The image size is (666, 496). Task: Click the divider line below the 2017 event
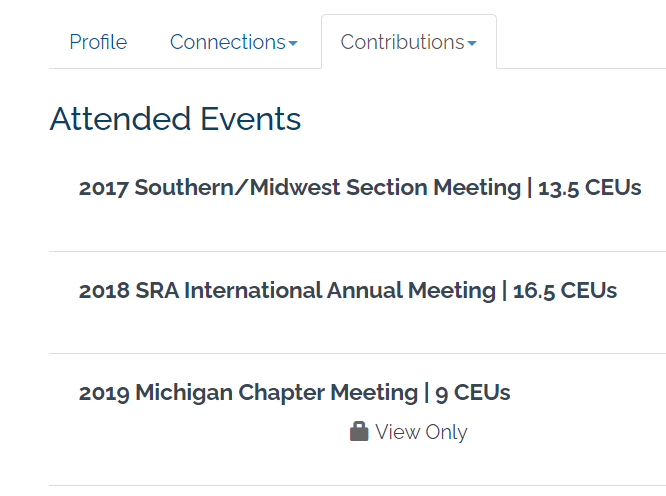(x=357, y=251)
